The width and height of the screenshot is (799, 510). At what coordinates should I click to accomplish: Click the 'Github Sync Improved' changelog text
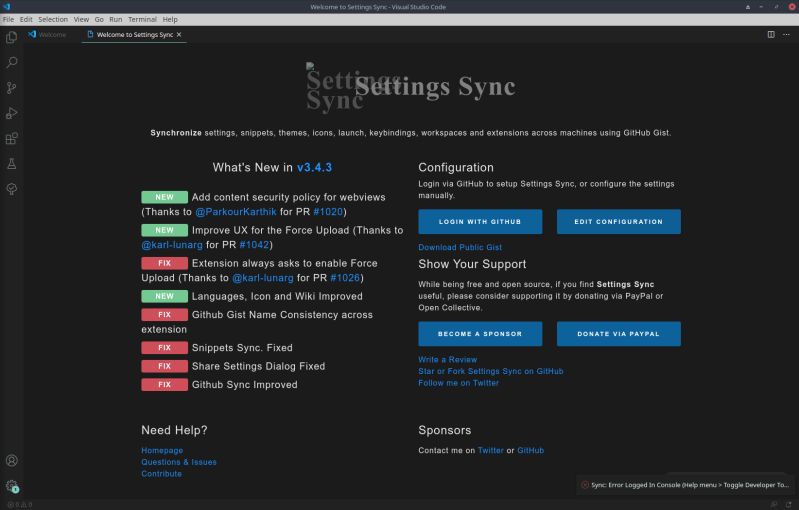(245, 385)
